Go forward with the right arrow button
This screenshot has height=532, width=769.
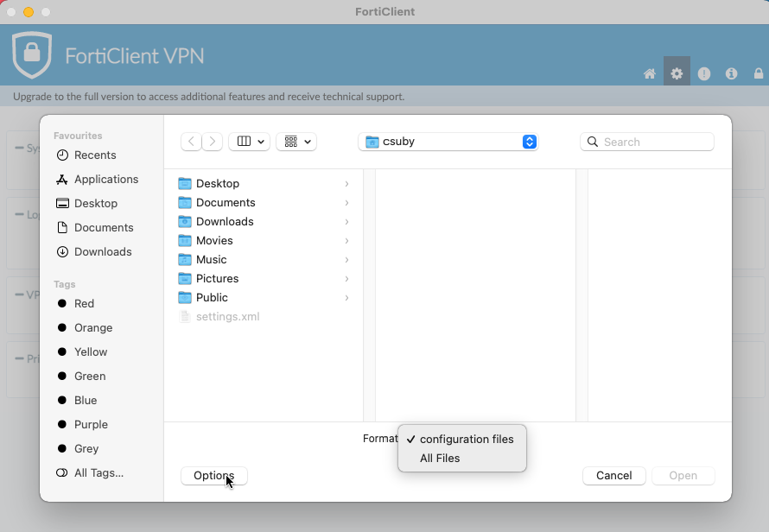tap(213, 142)
